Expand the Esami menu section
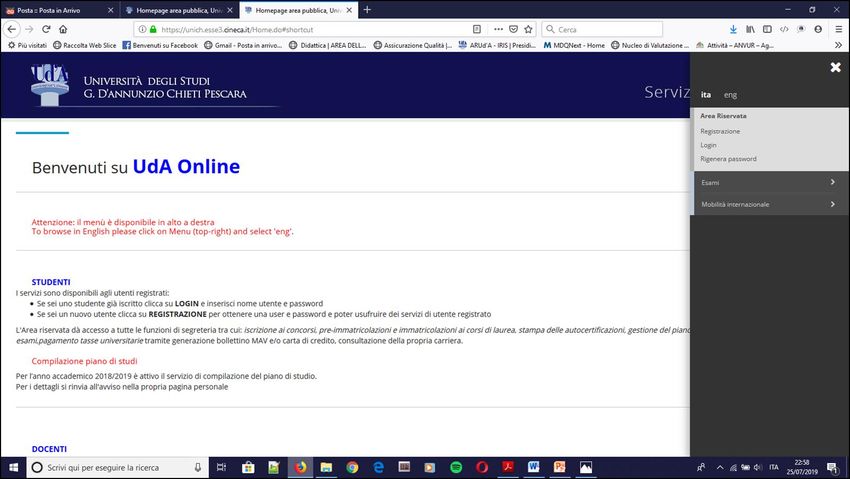This screenshot has height=479, width=850. point(769,182)
